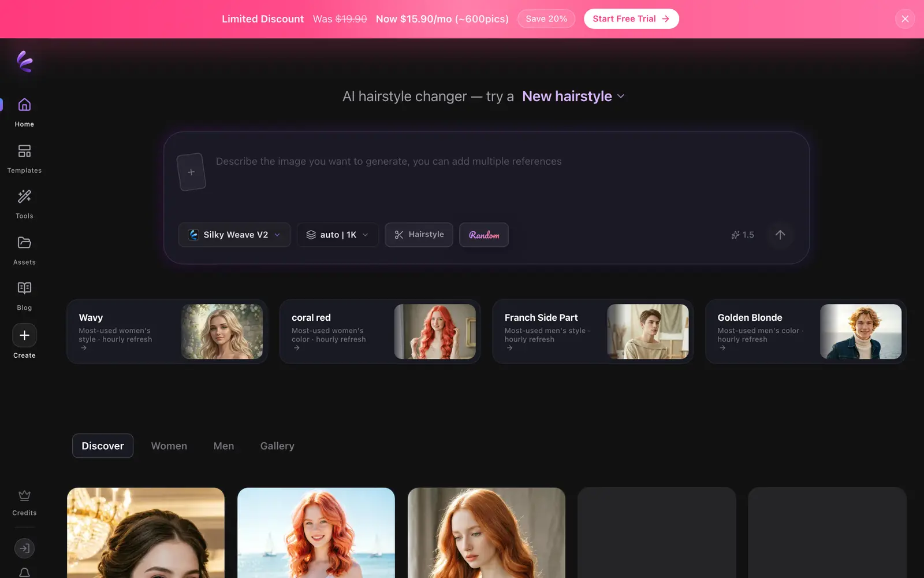Viewport: 924px width, 578px height.
Task: Open the Assets folder section
Action: pyautogui.click(x=24, y=250)
